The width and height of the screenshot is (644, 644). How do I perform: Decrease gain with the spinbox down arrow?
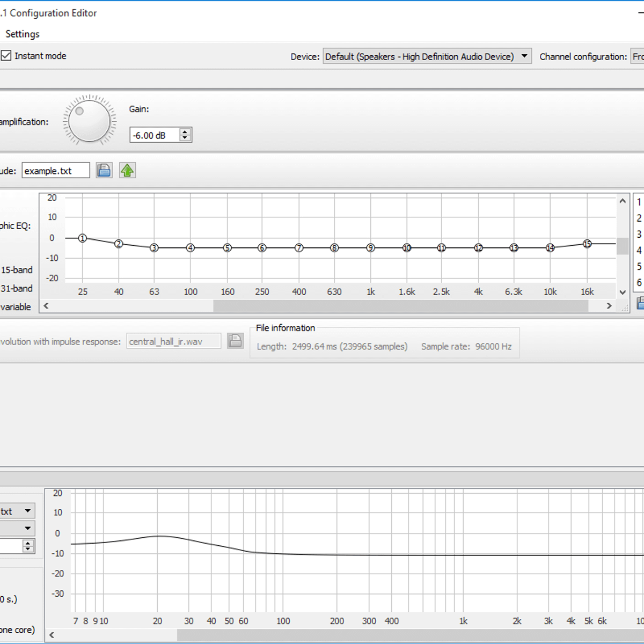[185, 138]
